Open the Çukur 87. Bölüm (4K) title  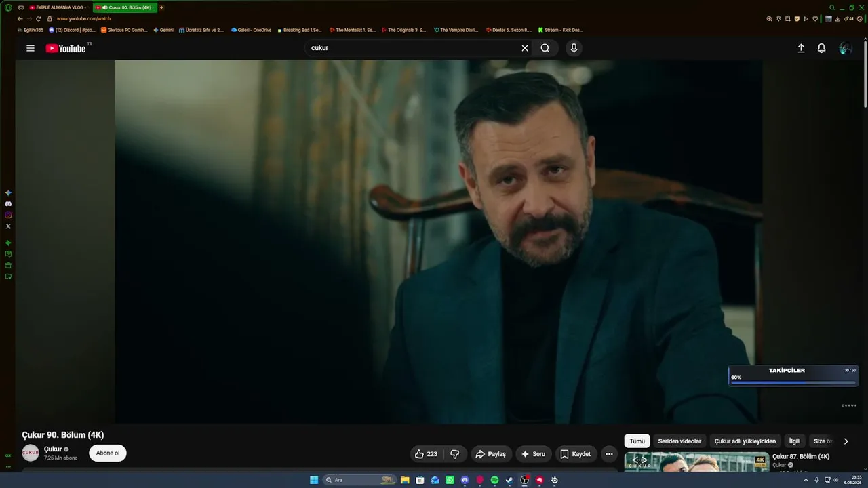(x=801, y=457)
